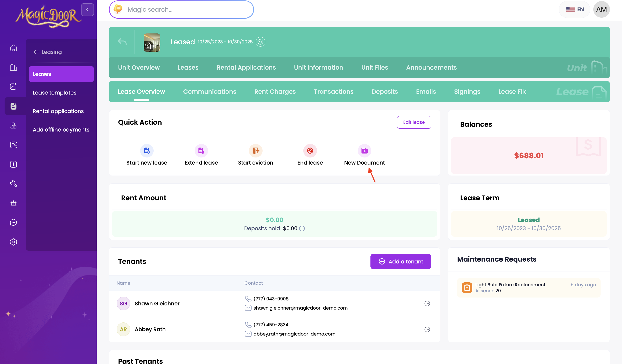Open the maintenance wrench sidebar icon
622x364 pixels.
13,183
